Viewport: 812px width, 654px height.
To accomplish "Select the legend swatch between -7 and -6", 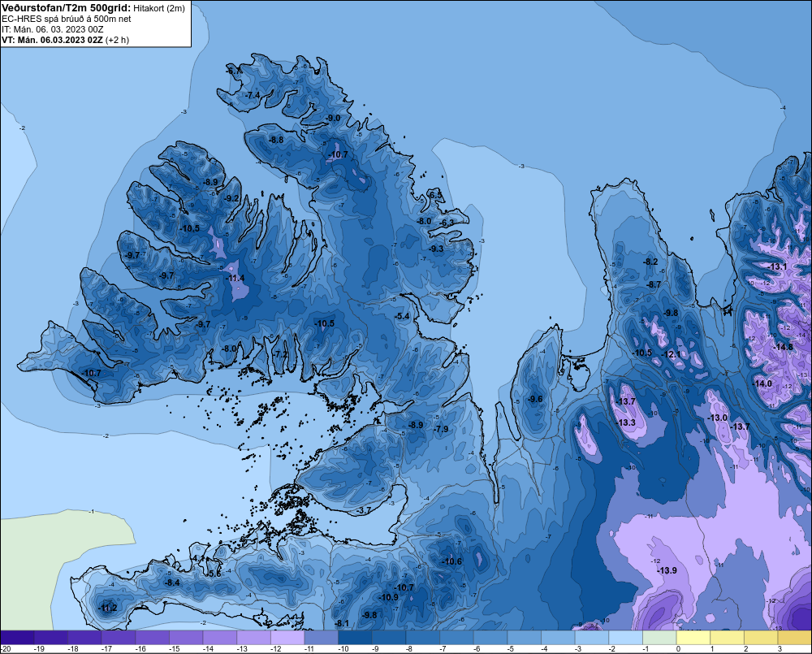I will [x=456, y=638].
